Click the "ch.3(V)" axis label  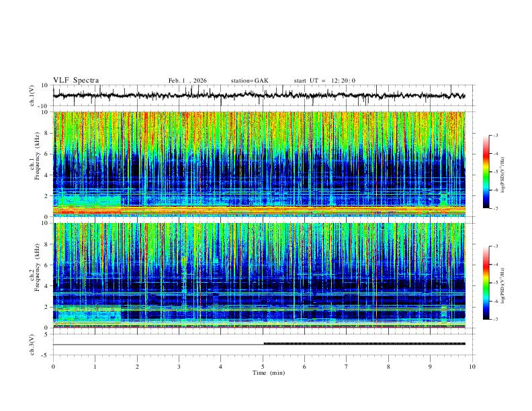(x=32, y=345)
